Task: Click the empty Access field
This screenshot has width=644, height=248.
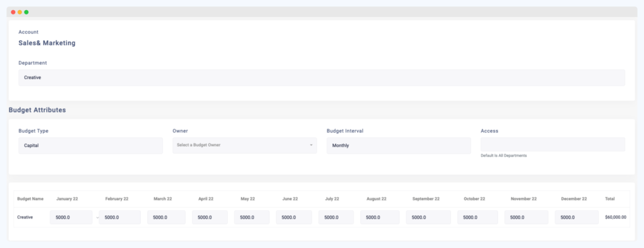Action: (553, 144)
